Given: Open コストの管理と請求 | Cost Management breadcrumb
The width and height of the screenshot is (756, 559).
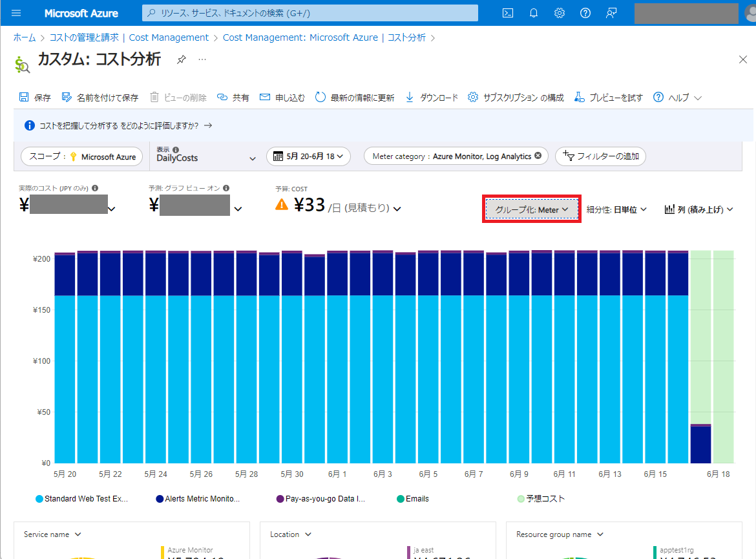Looking at the screenshot, I should (129, 37).
